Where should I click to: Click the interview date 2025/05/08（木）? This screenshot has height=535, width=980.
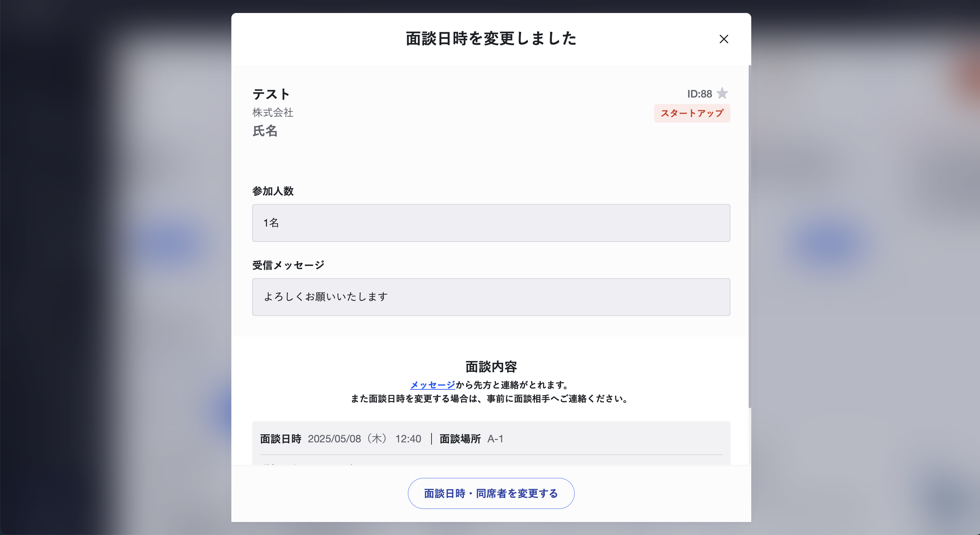click(348, 439)
